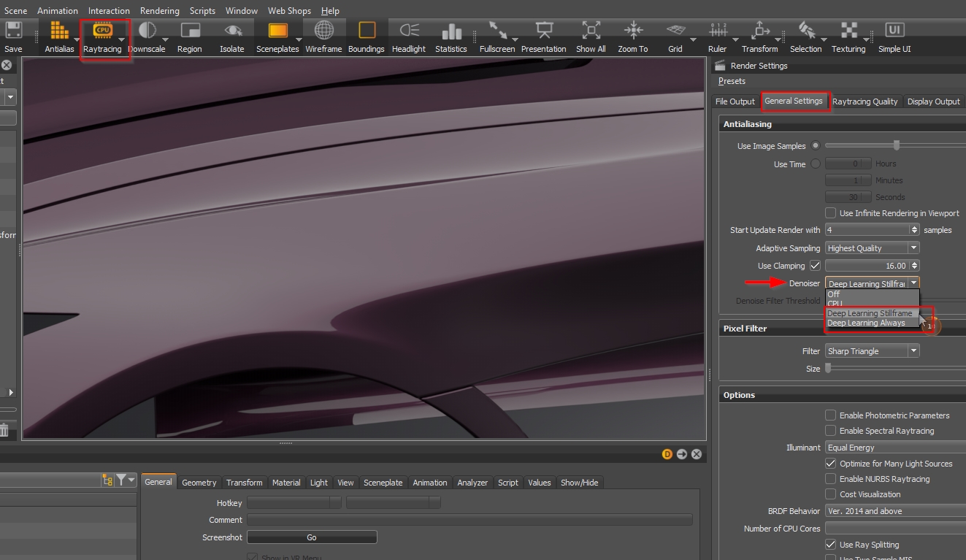Switch to the Raytracing Quality tab
Image resolution: width=966 pixels, height=560 pixels.
[865, 101]
